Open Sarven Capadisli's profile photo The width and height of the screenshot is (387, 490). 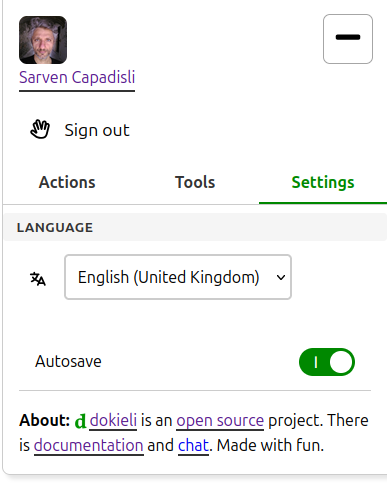43,40
